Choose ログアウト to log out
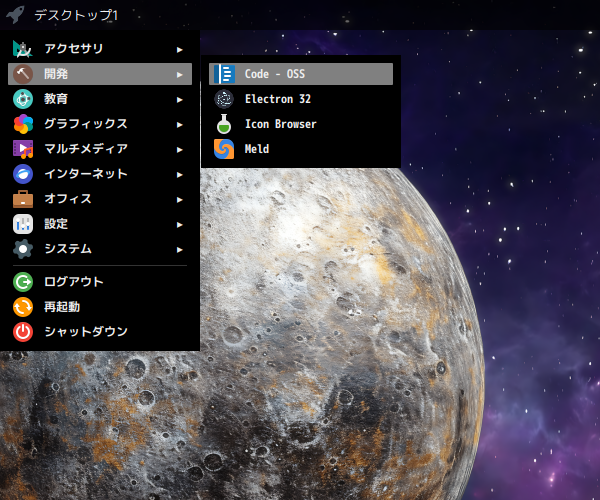This screenshot has width=600, height=500. pyautogui.click(x=100, y=282)
